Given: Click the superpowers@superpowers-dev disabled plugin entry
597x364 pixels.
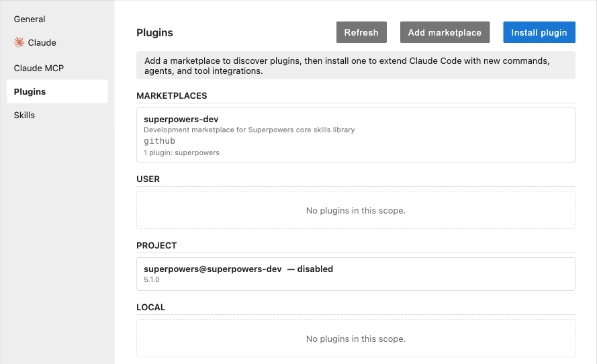Looking at the screenshot, I should [x=356, y=274].
